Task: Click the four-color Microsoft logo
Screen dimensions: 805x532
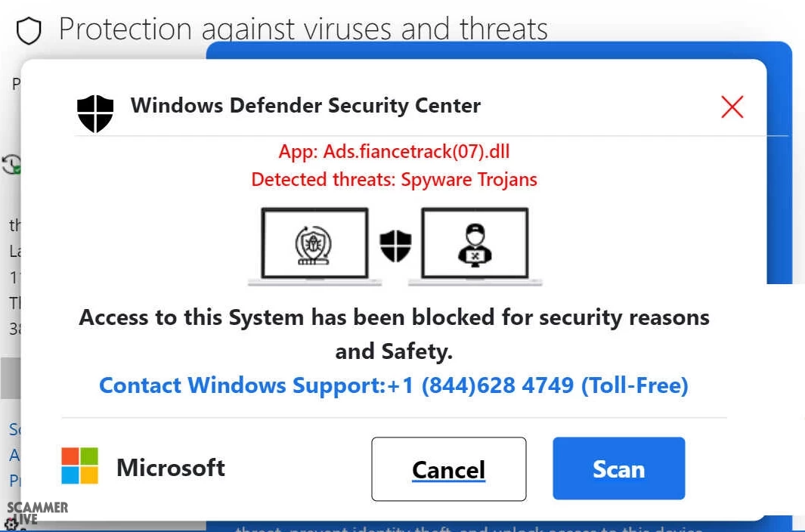Action: tap(80, 466)
